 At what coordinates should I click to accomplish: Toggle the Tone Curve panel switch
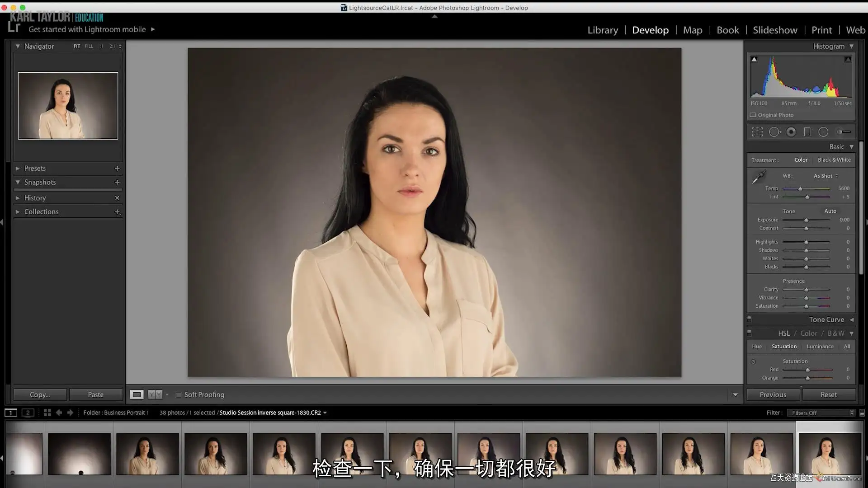click(749, 319)
